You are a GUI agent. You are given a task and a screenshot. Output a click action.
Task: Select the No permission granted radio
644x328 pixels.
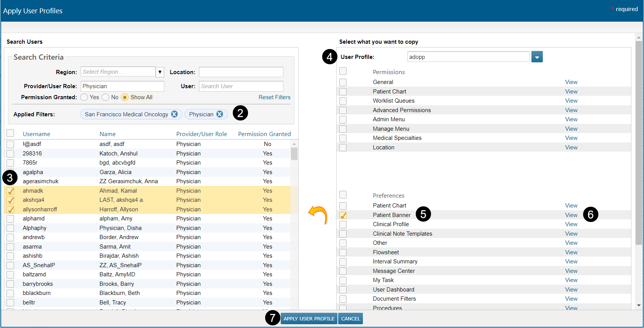(106, 97)
